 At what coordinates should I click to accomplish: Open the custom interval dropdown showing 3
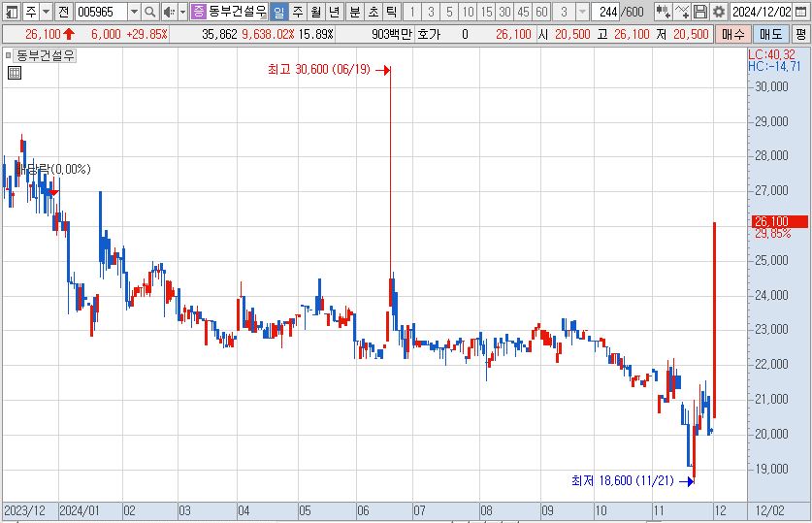[582, 12]
